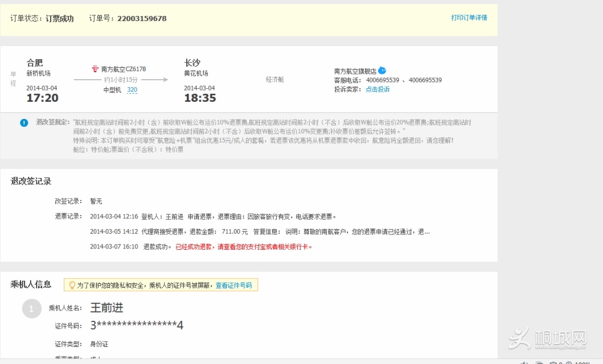Click 点击投诉 to complain about the seller
This screenshot has height=364, width=603.
point(378,89)
